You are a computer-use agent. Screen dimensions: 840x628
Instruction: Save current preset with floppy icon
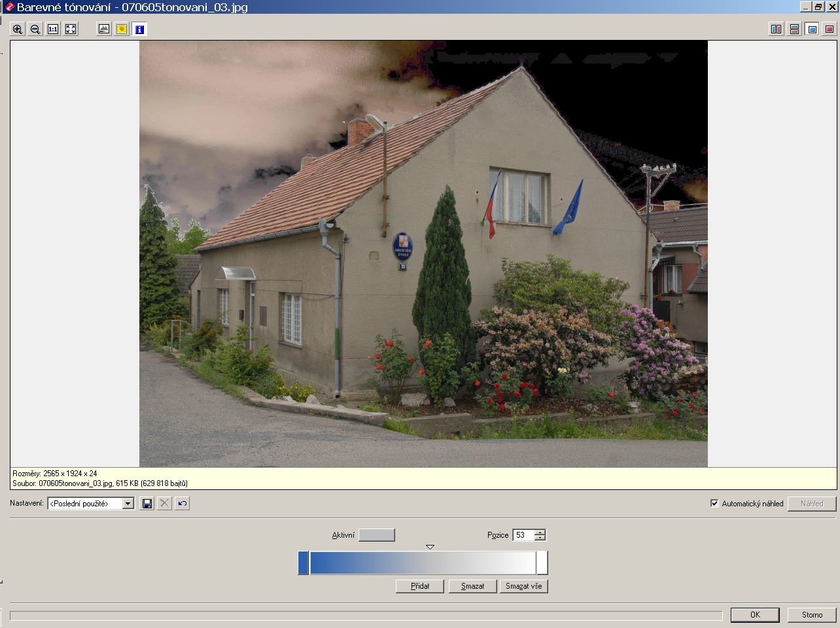click(x=147, y=504)
